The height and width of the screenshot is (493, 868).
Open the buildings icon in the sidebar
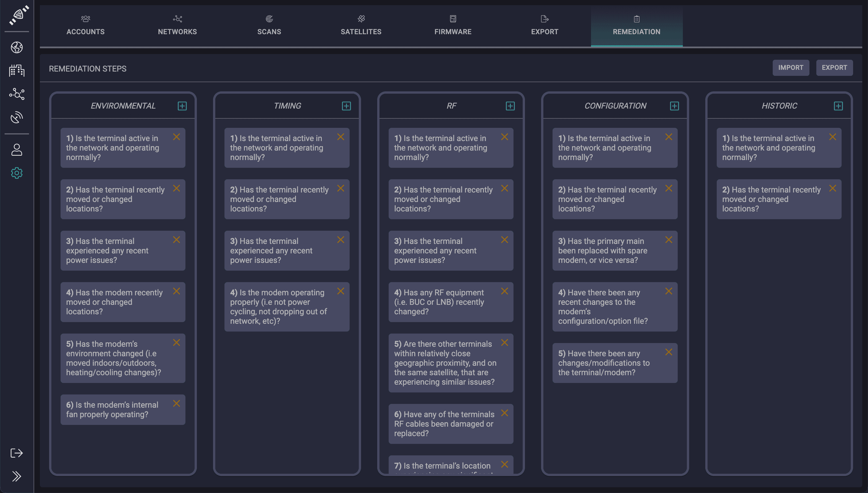17,70
